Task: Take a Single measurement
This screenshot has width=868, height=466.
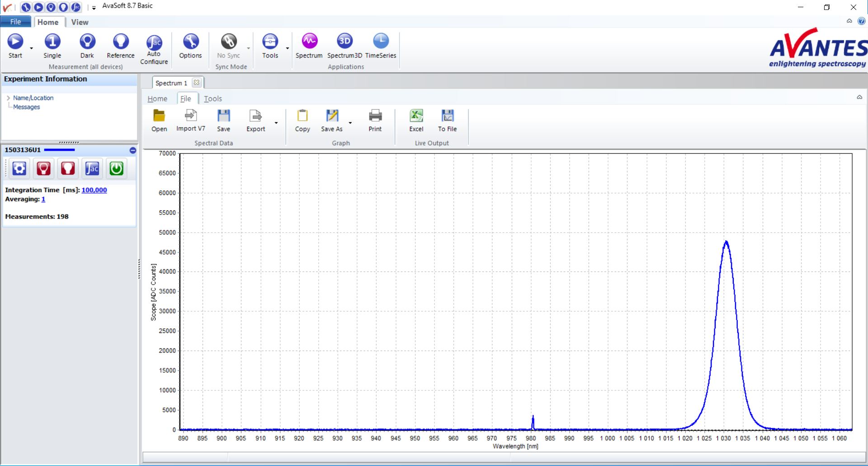Action: click(52, 42)
